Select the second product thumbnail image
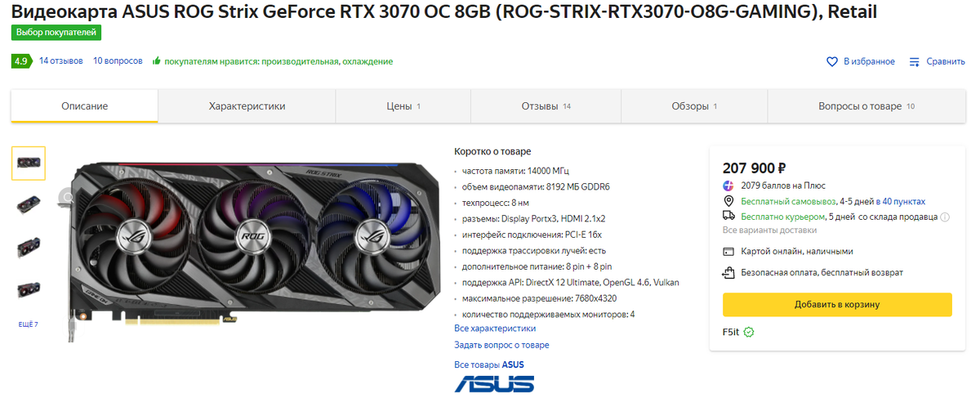 (x=29, y=205)
